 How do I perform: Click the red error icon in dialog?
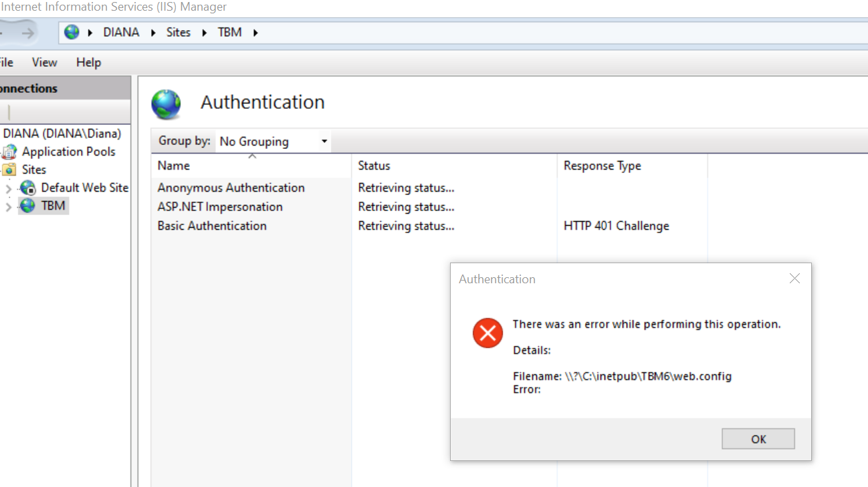pos(487,333)
